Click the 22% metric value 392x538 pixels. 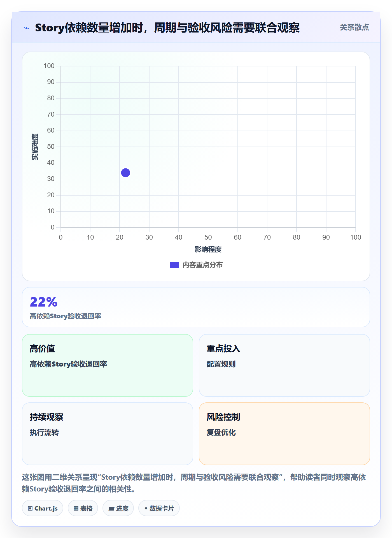43,302
